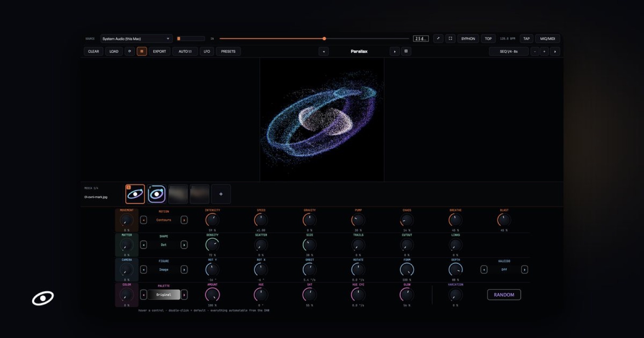Click the INTENSITY knob
Screen dimensions: 644x338
pos(212,220)
